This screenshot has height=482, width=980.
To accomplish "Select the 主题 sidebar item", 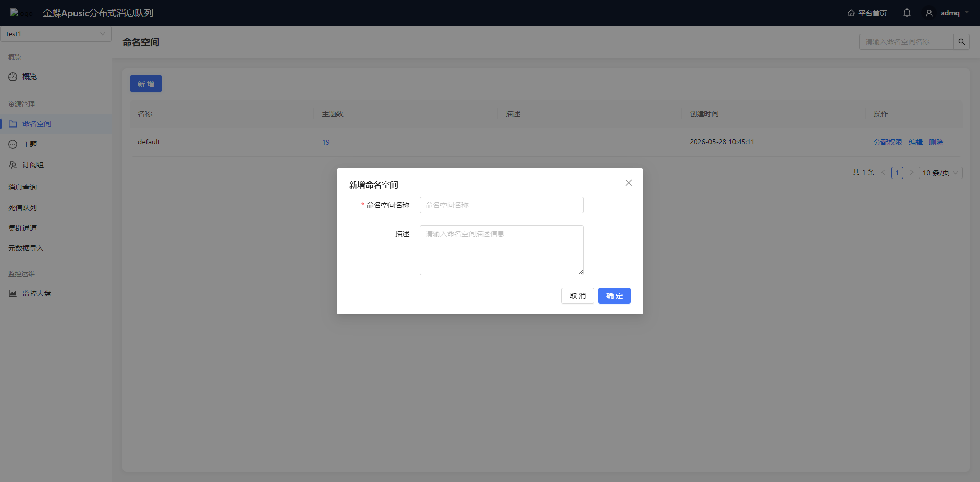I will [30, 144].
